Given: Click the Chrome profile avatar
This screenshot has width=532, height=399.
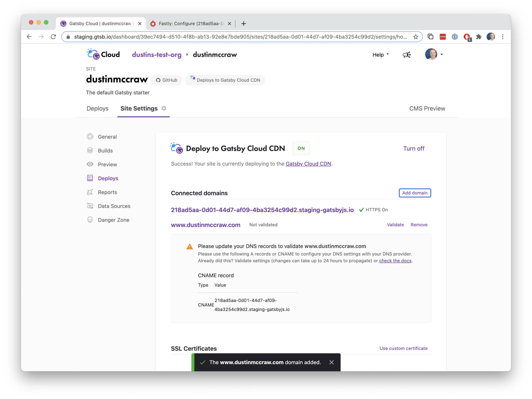Looking at the screenshot, I should click(491, 37).
